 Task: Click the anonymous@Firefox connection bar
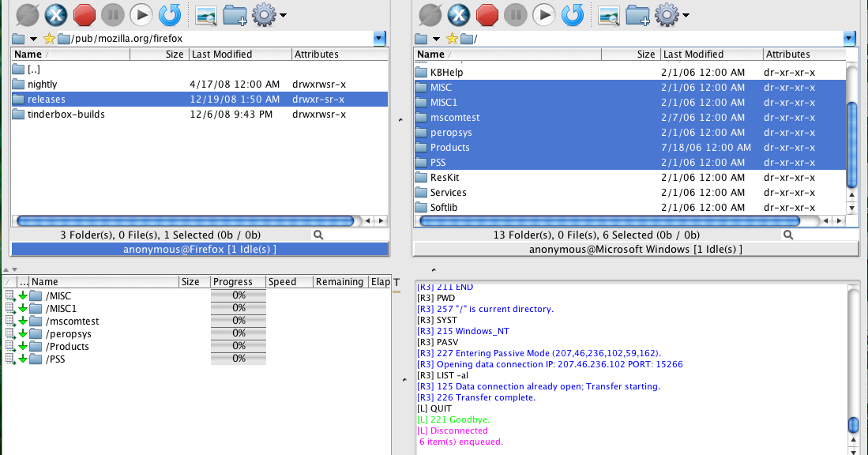(x=200, y=249)
